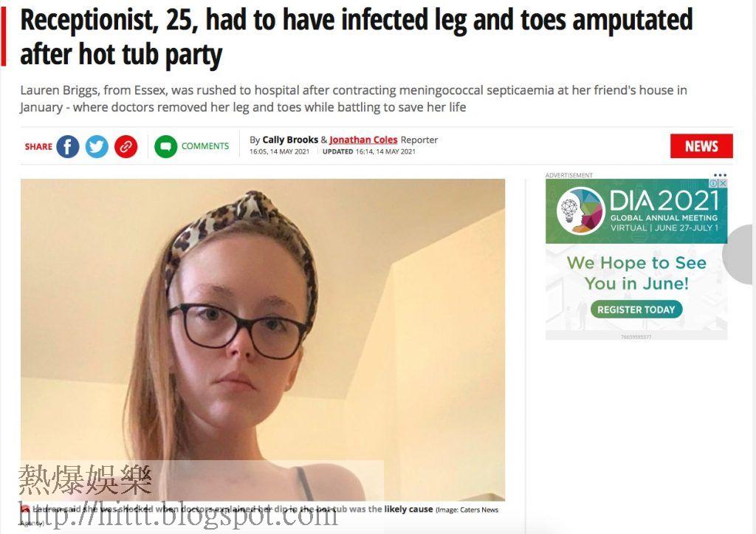
Task: Click the DIA 2021 ad banner logo
Action: pyautogui.click(x=580, y=210)
